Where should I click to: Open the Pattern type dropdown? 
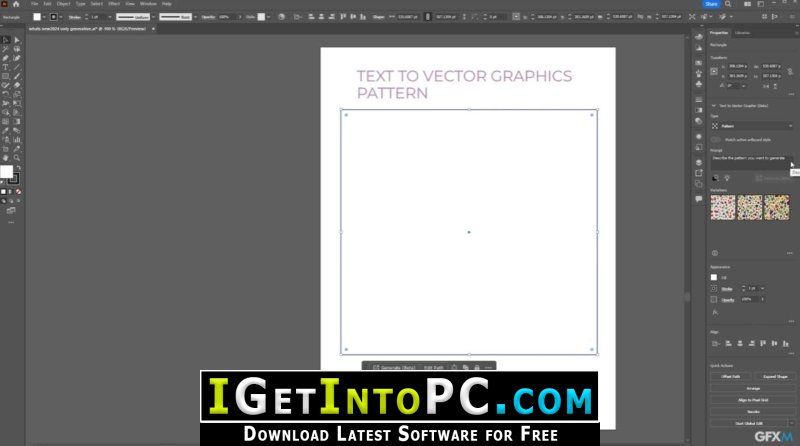pyautogui.click(x=752, y=126)
